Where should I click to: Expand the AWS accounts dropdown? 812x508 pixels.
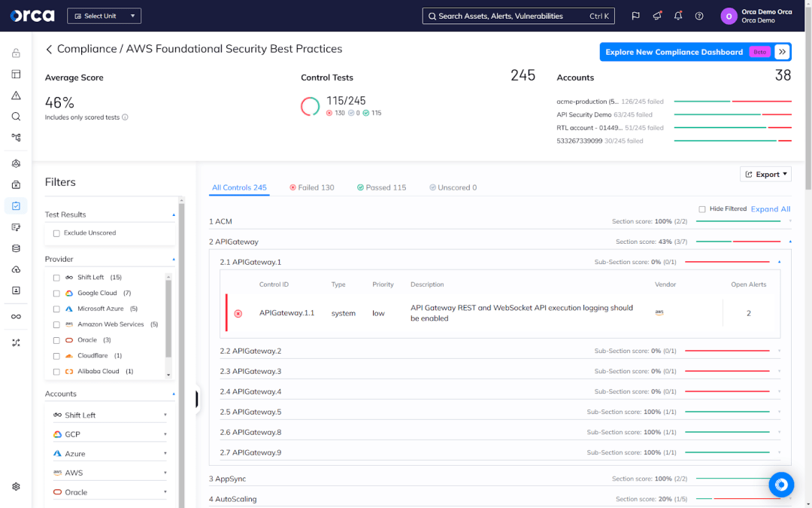click(x=110, y=473)
